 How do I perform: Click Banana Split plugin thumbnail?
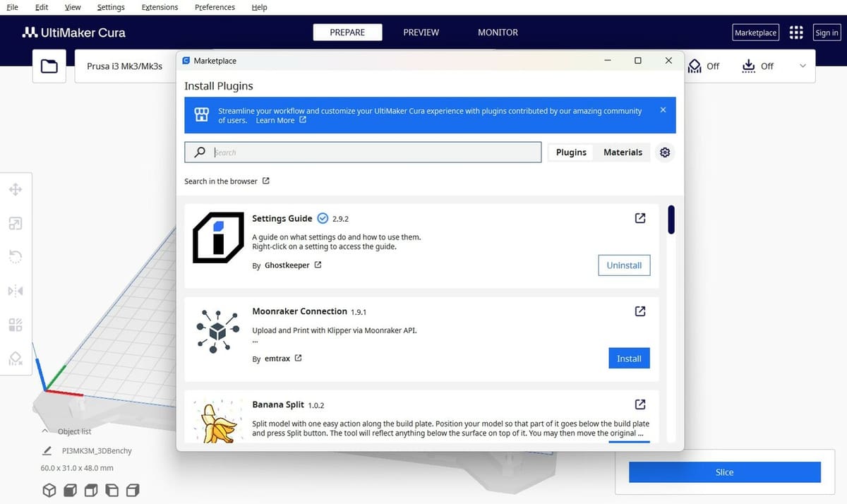click(218, 421)
